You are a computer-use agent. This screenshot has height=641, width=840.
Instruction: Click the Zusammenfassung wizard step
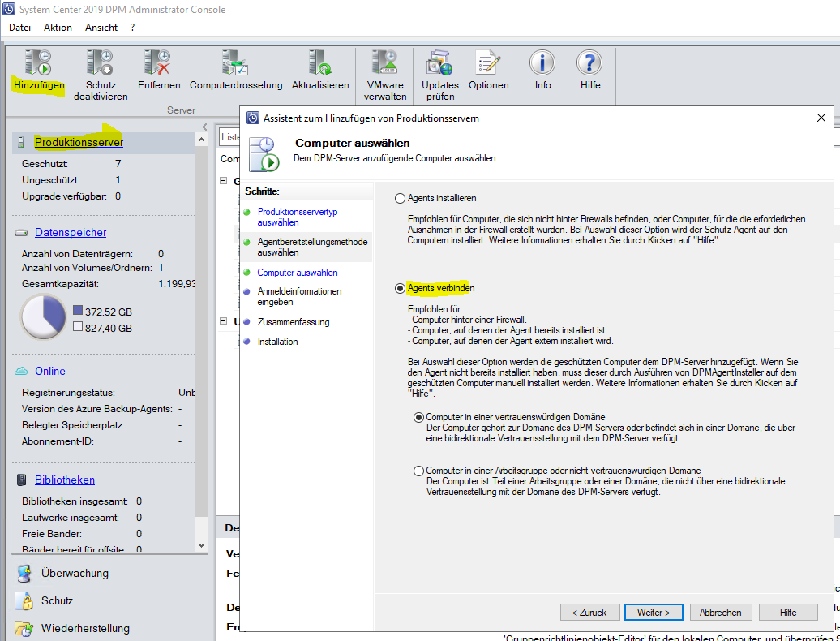(x=293, y=322)
